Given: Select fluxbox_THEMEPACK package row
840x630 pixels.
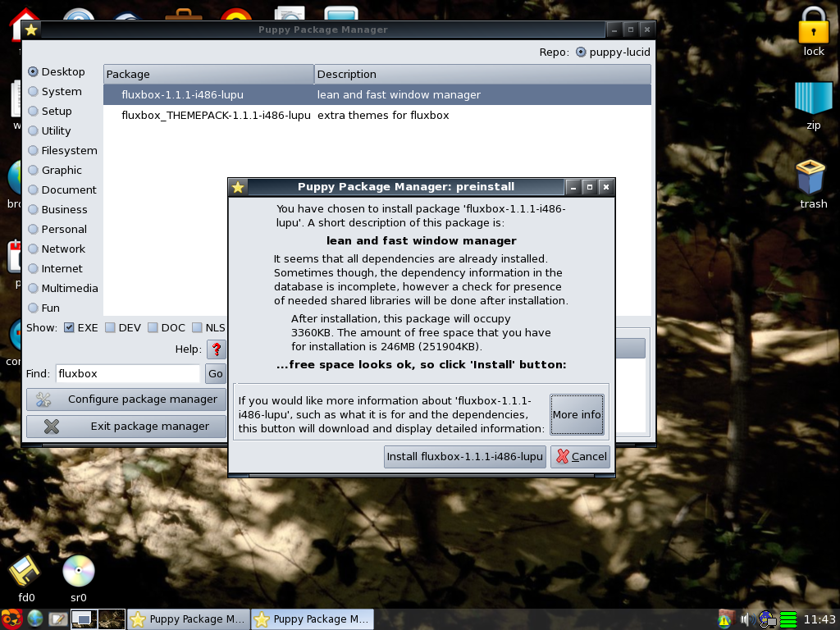Looking at the screenshot, I should click(216, 116).
